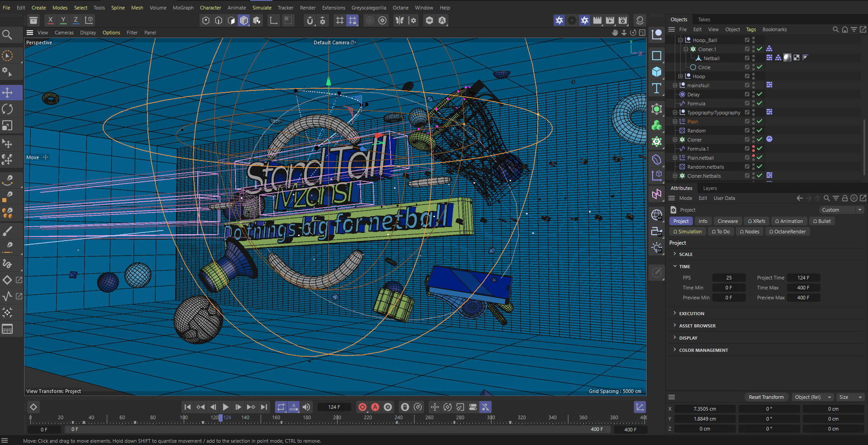Open the Simulate menu
The image size is (868, 445).
click(262, 8)
